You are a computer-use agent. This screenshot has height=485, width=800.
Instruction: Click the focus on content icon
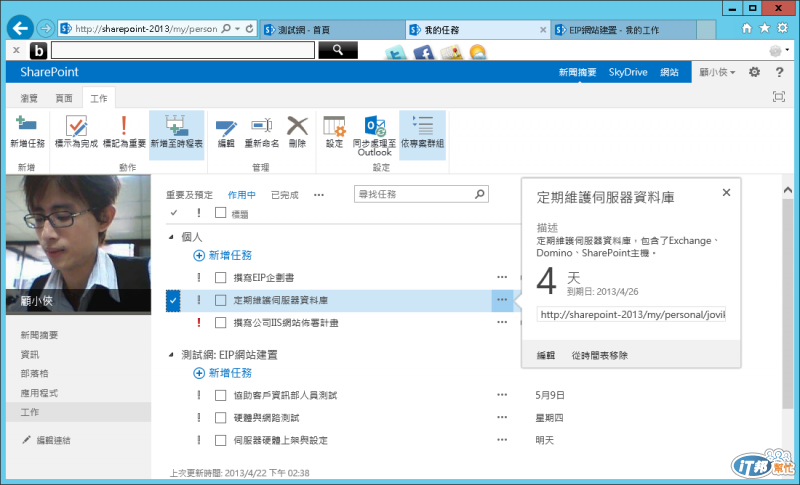779,96
